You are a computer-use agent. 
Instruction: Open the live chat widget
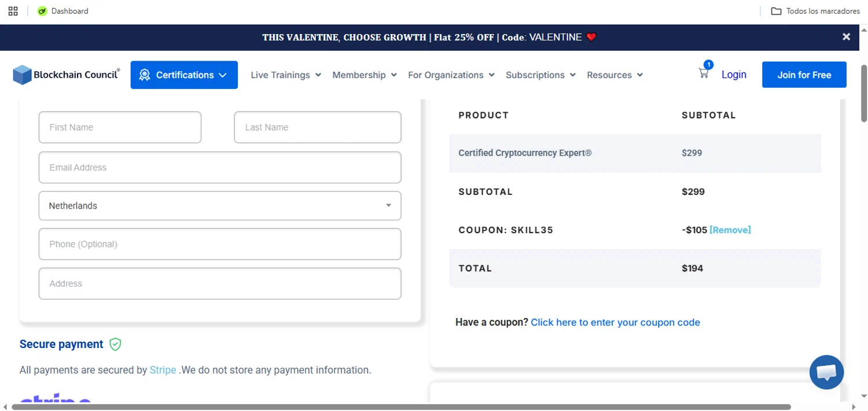(x=826, y=372)
